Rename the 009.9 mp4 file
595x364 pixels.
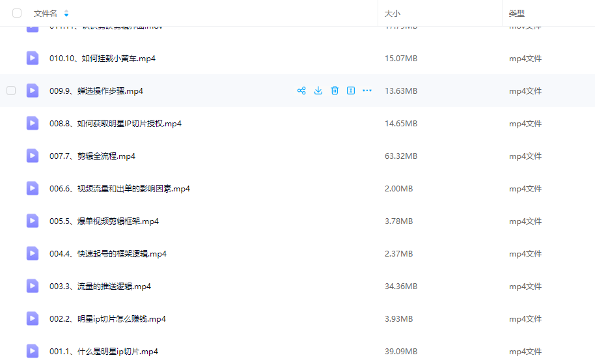(351, 91)
